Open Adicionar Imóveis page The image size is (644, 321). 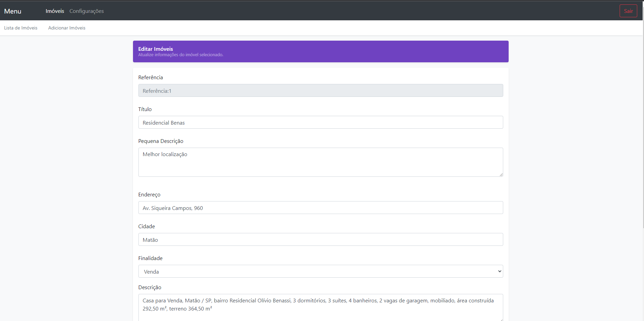coord(67,28)
